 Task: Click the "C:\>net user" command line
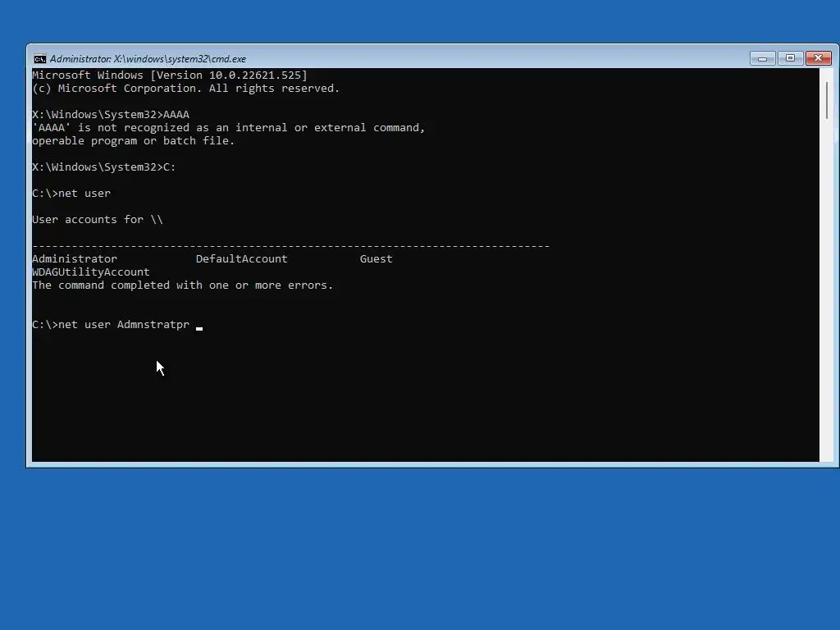[71, 194]
